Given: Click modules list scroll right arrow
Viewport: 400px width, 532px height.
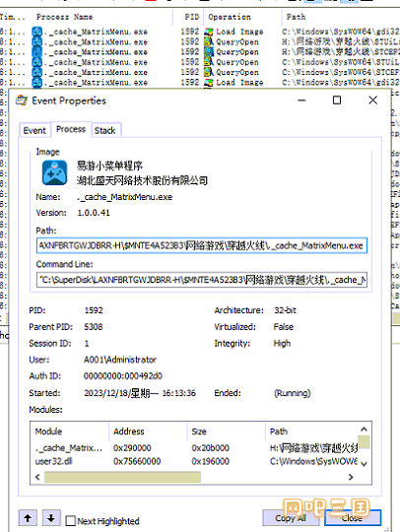Looking at the screenshot, I should [351, 477].
